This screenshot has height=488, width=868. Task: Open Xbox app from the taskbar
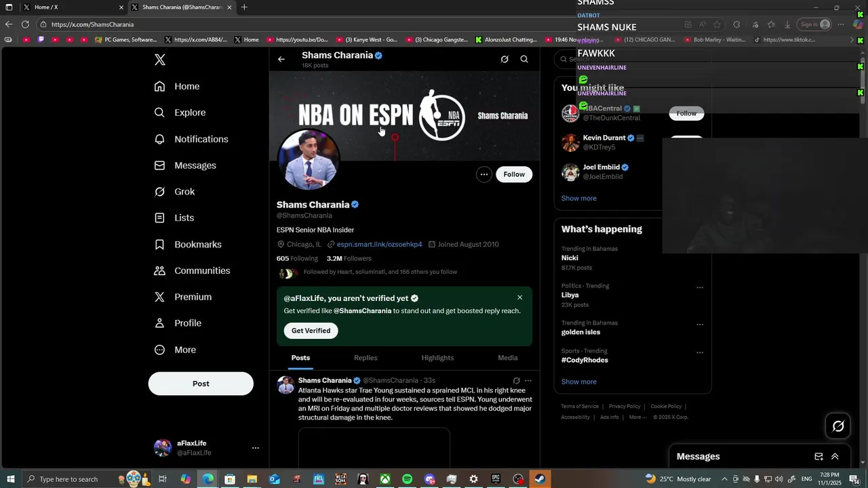coord(384,479)
